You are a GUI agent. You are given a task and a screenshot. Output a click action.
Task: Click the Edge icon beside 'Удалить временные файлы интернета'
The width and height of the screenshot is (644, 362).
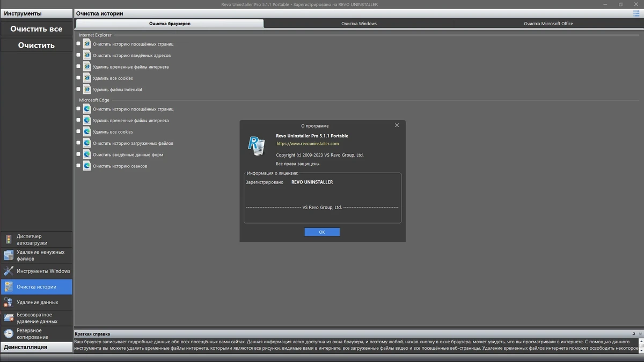point(86,120)
